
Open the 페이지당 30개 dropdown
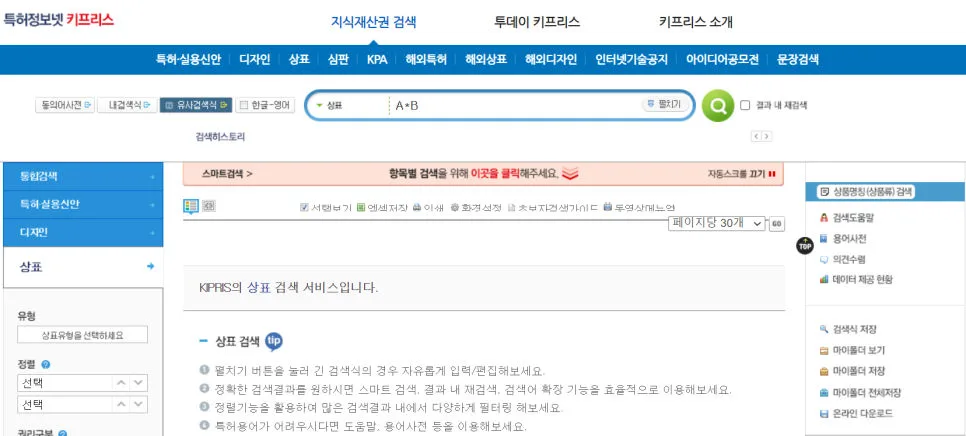tap(717, 224)
